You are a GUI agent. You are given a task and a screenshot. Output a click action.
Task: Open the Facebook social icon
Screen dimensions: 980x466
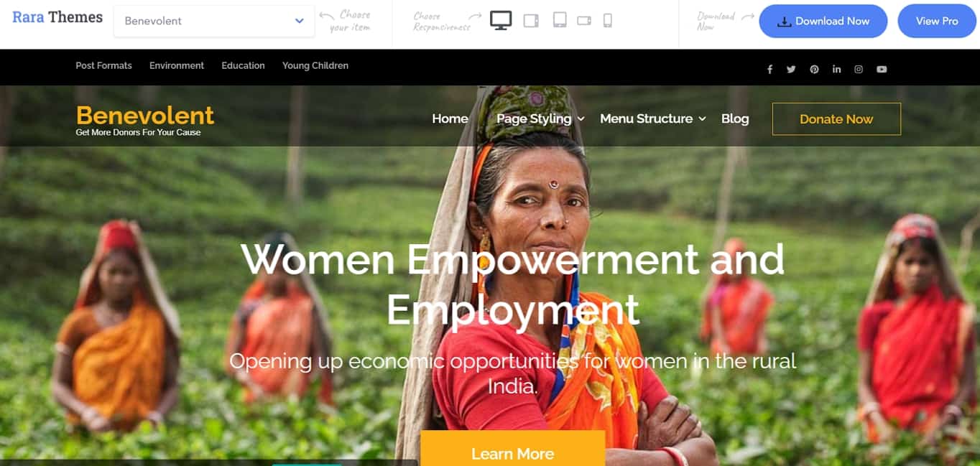click(x=769, y=69)
